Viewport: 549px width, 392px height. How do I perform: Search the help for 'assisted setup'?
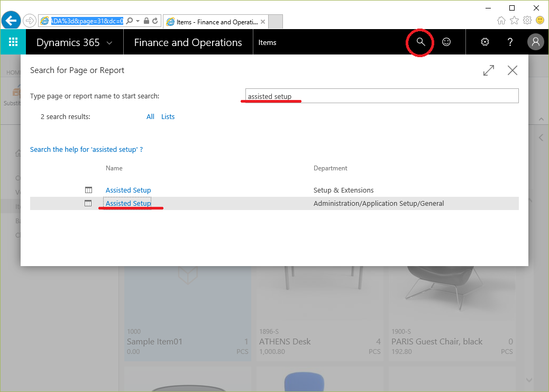pyautogui.click(x=87, y=150)
